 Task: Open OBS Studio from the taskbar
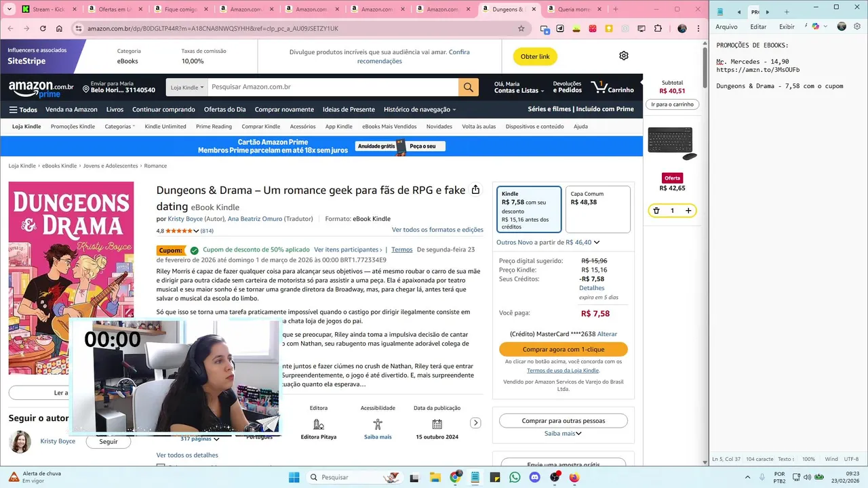tap(555, 477)
